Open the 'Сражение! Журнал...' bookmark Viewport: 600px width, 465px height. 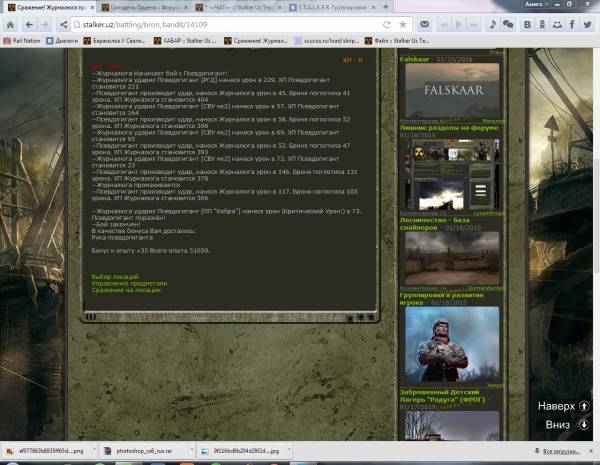point(256,41)
